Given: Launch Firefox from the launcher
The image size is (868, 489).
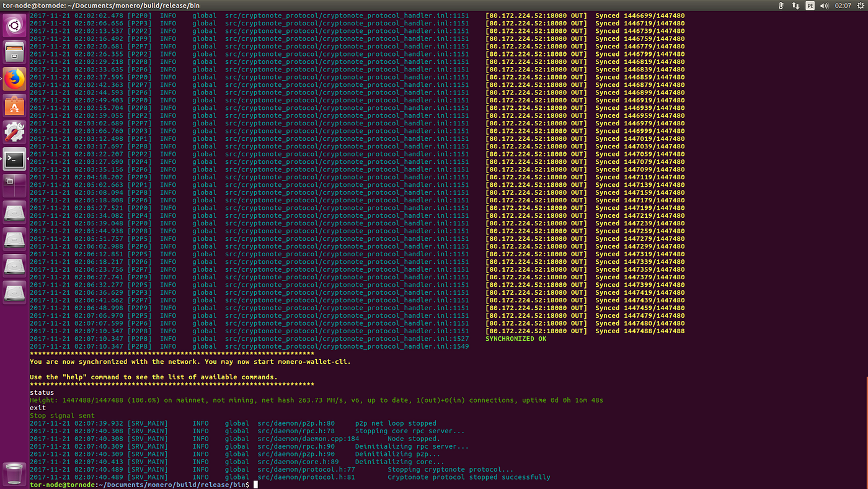Looking at the screenshot, I should 14,79.
